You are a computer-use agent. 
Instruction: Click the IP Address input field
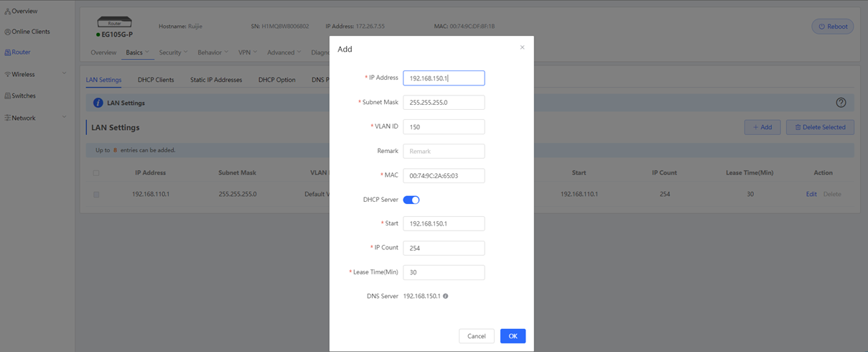[444, 78]
